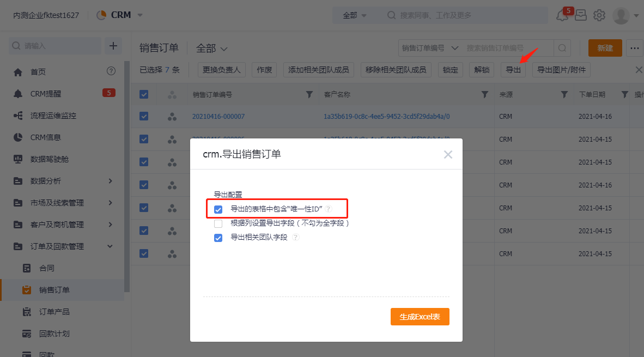The height and width of the screenshot is (357, 644).
Task: Open the 全部 search scope dropdown
Action: 355,15
